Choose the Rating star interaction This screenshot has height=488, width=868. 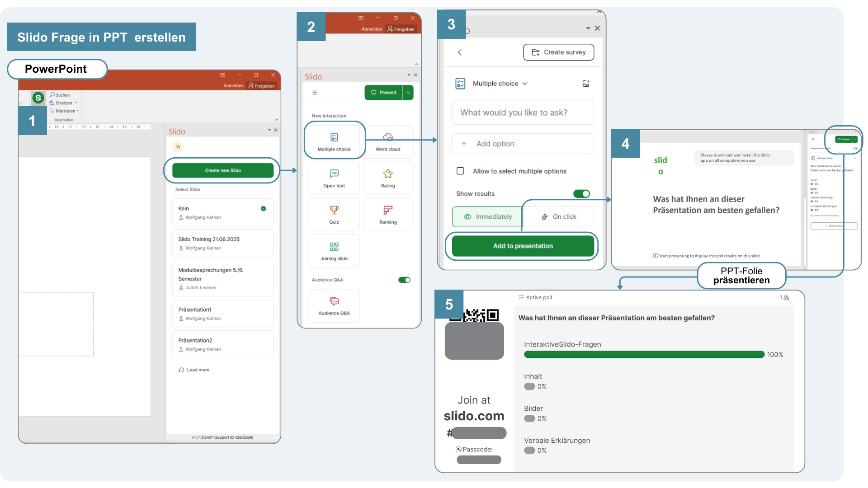click(x=388, y=178)
